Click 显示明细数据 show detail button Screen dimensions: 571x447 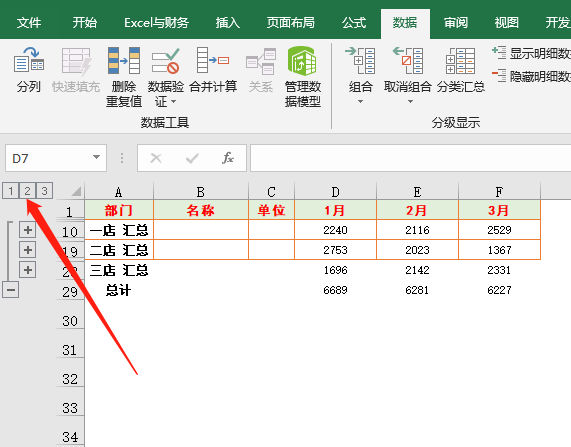tap(532, 54)
